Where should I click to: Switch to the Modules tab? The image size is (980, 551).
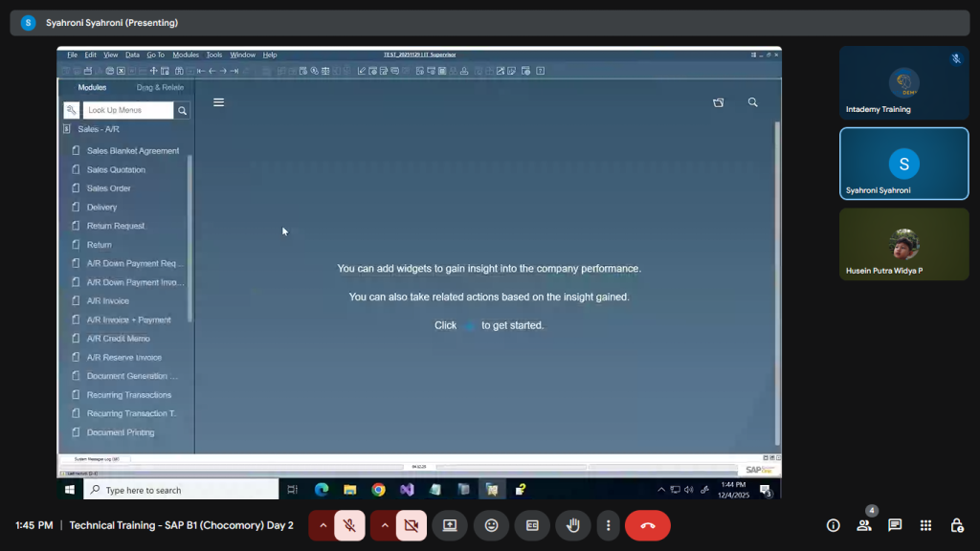point(92,87)
